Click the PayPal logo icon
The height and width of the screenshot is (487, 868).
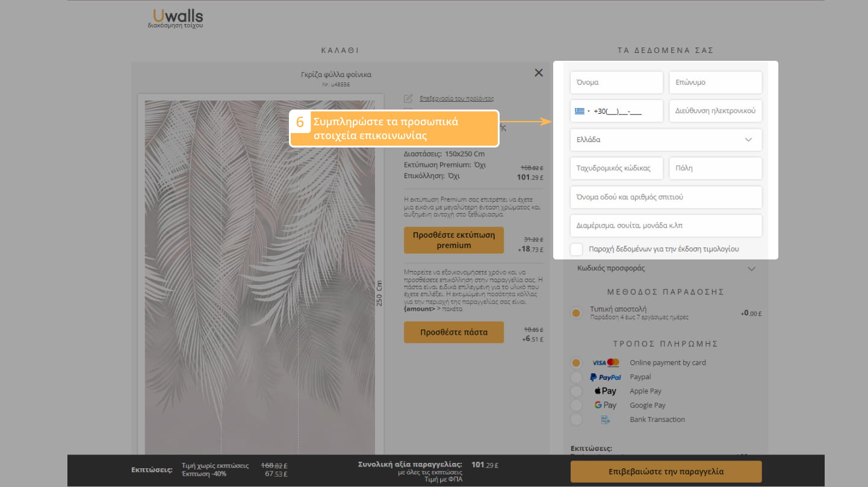pos(606,377)
